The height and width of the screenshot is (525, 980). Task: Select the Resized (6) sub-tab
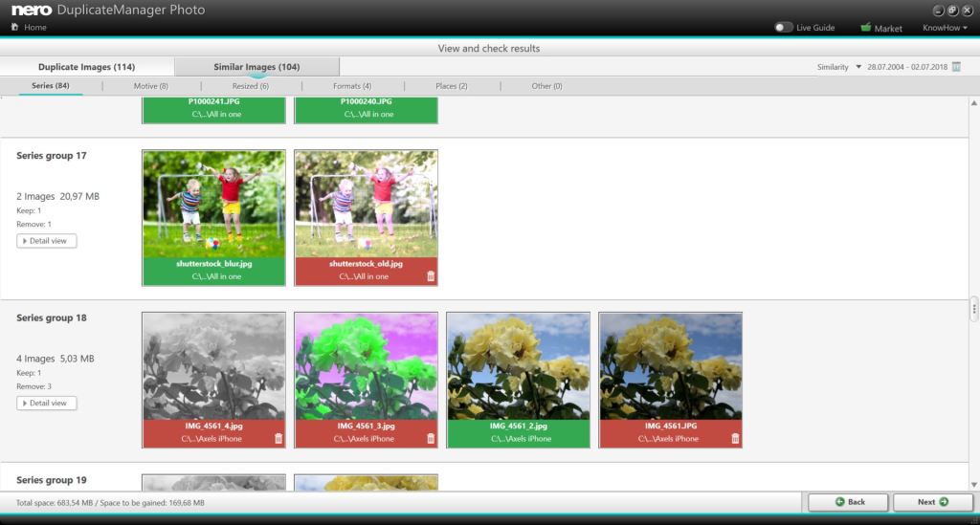[x=251, y=86]
